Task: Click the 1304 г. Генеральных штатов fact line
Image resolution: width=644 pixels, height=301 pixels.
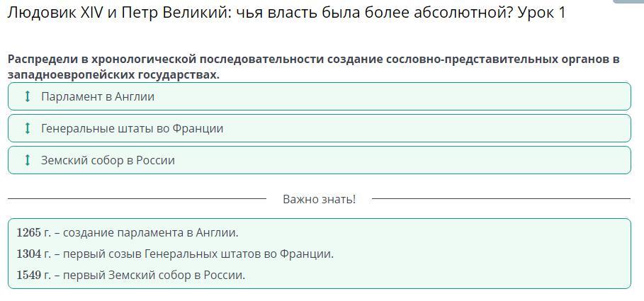Action: [175, 254]
